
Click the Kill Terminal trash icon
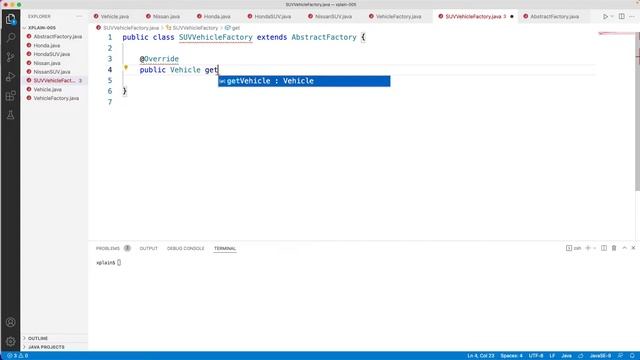[614, 248]
